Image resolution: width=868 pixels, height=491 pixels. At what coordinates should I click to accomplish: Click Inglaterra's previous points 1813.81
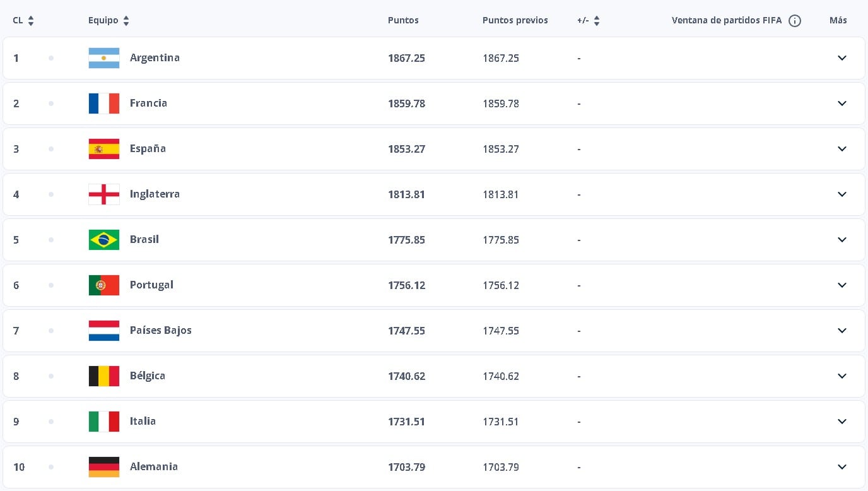[501, 194]
